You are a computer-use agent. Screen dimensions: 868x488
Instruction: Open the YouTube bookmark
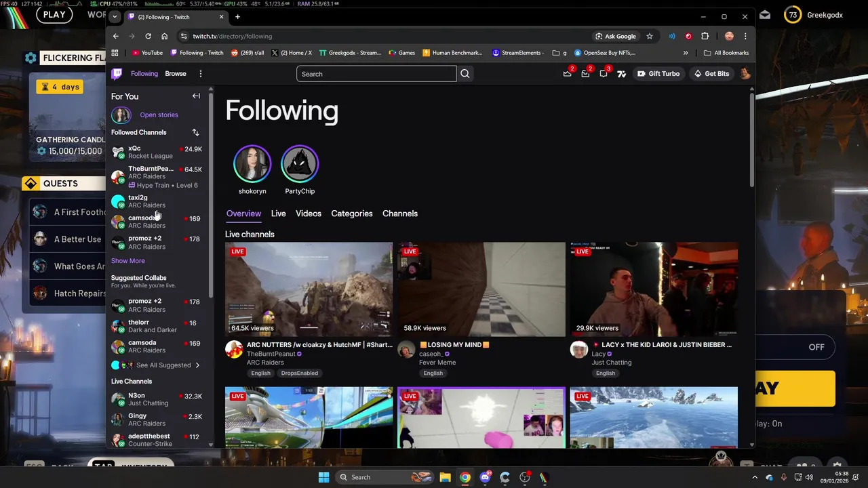click(147, 53)
